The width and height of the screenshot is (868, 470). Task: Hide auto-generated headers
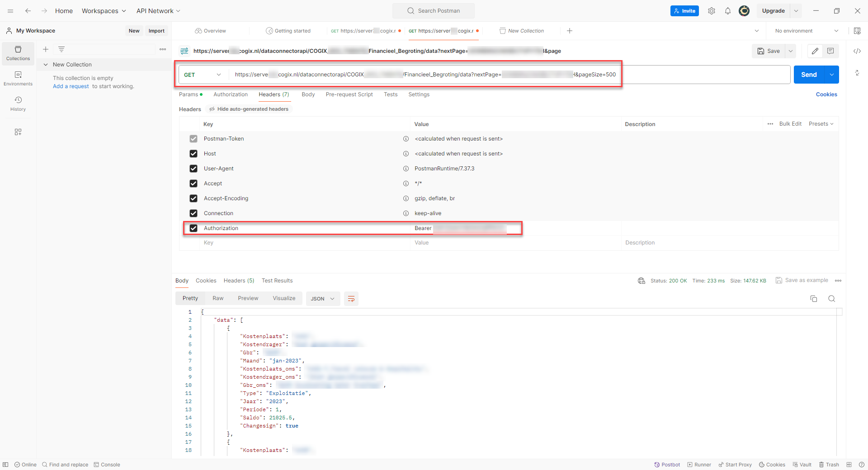249,109
